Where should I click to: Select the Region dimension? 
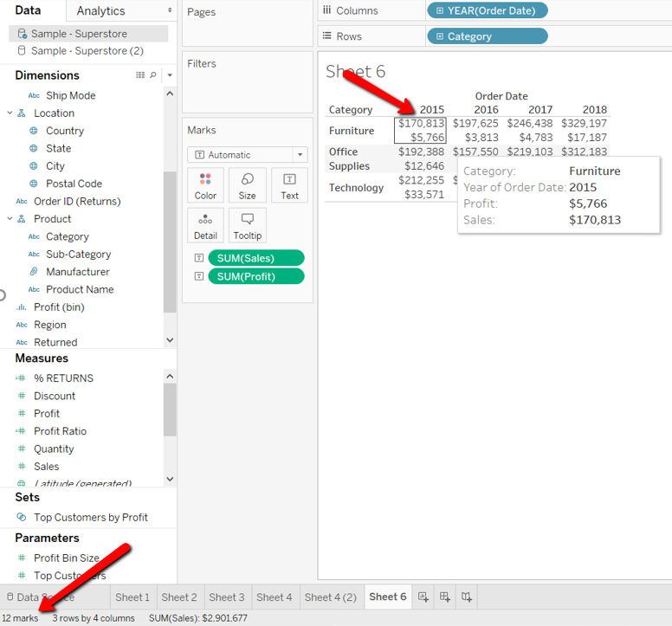click(49, 325)
